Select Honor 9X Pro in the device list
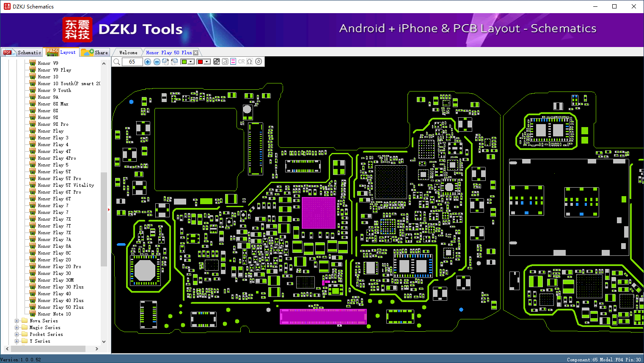Image resolution: width=644 pixels, height=363 pixels. coord(53,124)
